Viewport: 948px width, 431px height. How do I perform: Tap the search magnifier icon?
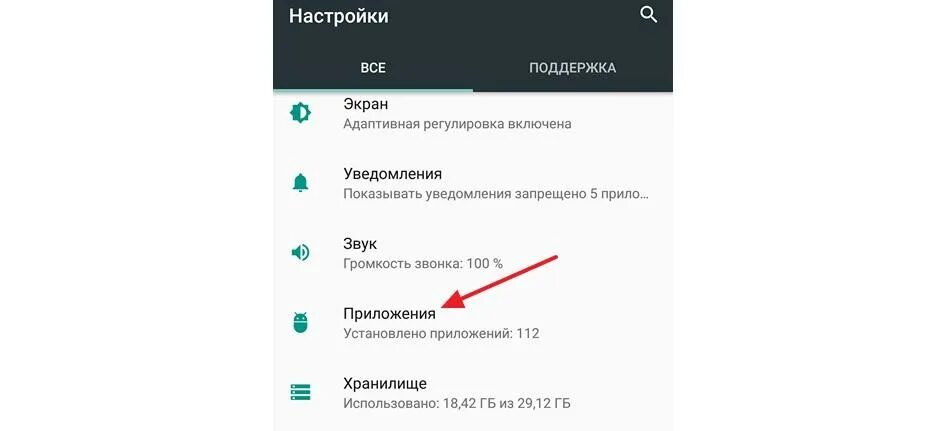pyautogui.click(x=648, y=15)
